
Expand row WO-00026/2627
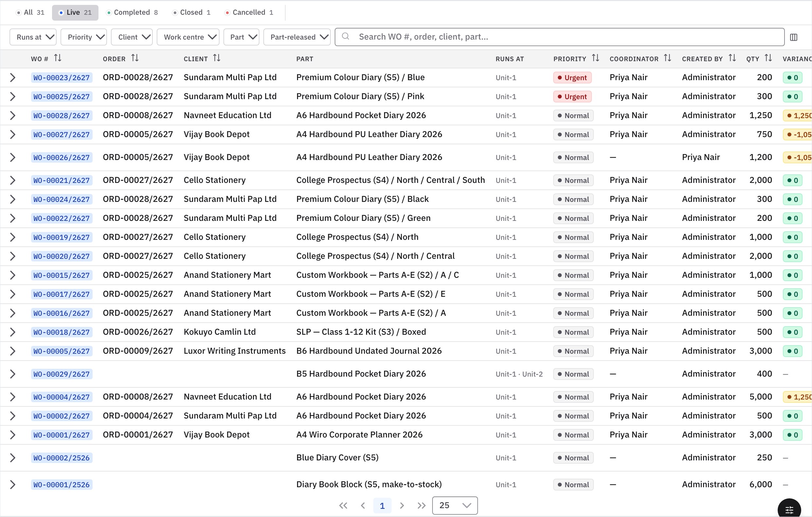12,157
